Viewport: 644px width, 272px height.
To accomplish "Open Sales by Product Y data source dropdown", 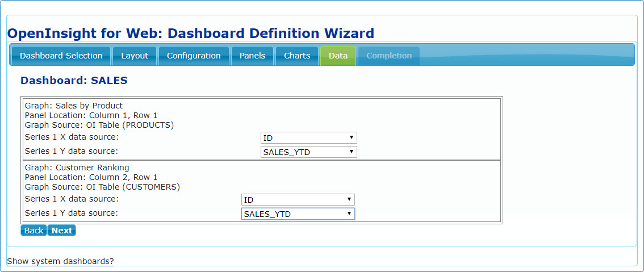I will click(x=309, y=152).
